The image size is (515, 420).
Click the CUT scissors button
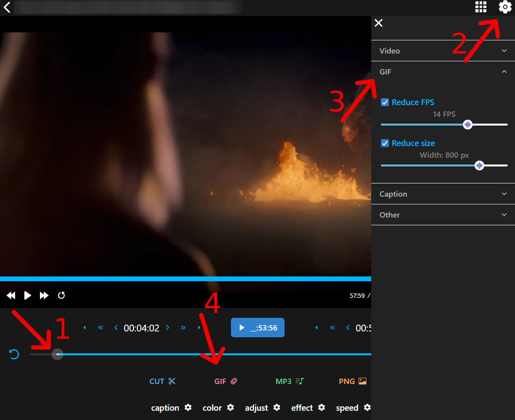pyautogui.click(x=163, y=381)
